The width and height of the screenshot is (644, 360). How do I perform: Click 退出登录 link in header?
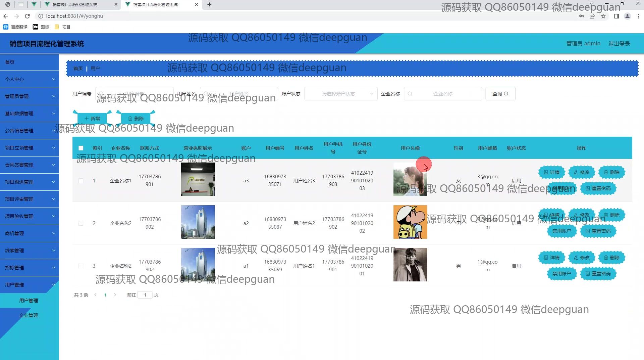[619, 43]
